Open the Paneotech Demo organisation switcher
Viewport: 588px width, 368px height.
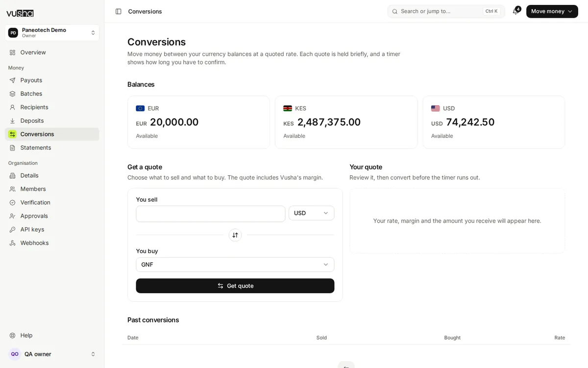[52, 33]
